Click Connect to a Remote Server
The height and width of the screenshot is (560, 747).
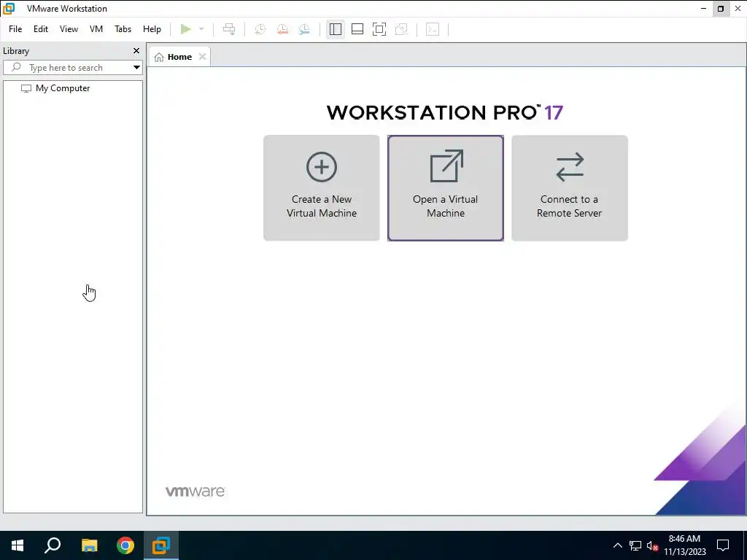[569, 188]
